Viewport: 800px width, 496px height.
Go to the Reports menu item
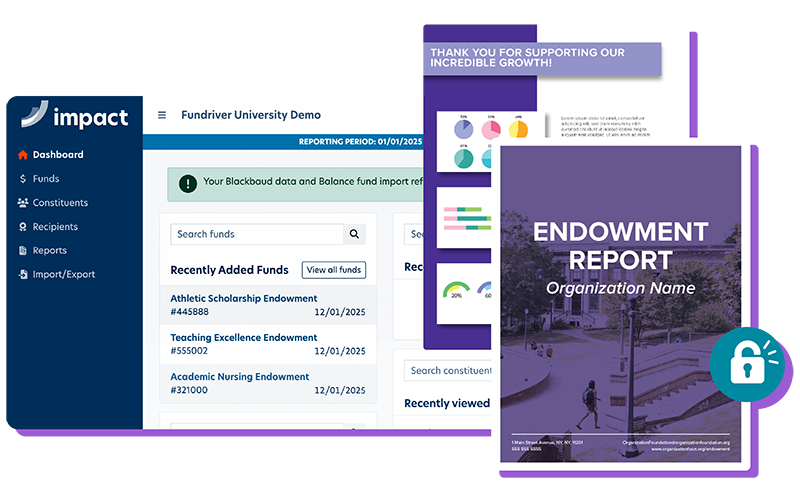49,251
